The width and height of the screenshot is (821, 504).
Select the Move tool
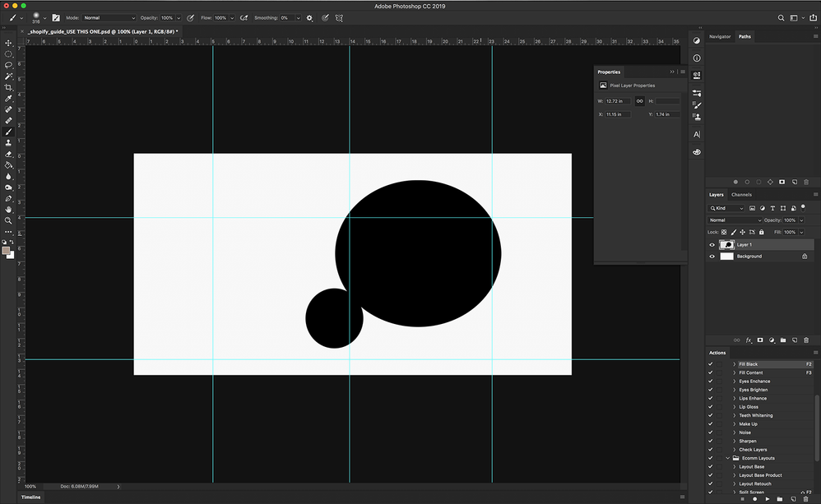8,43
